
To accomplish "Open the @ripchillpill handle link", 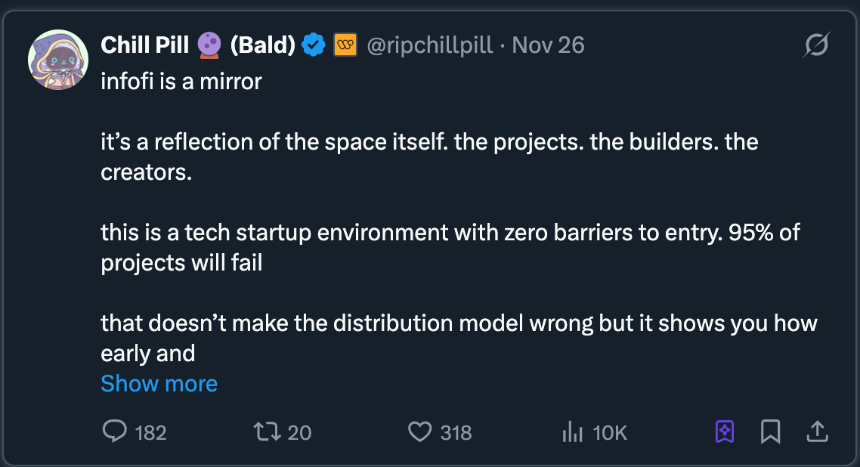I will tap(432, 46).
